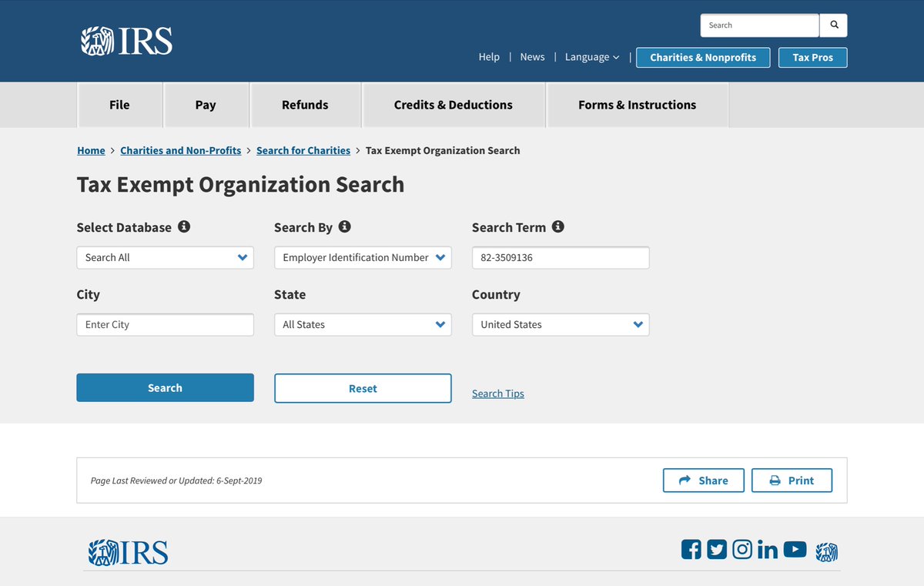Show info tooltip for Select Database

click(x=184, y=226)
